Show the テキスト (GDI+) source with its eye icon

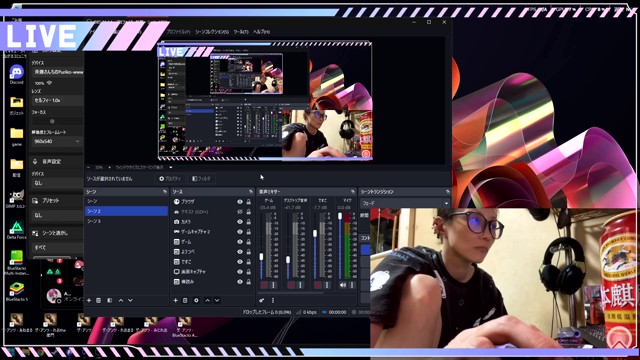click(240, 212)
